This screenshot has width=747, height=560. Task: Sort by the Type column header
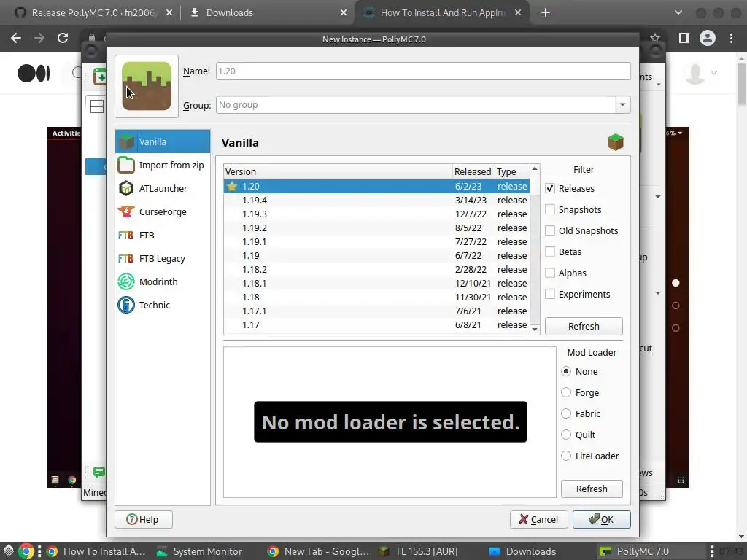tap(511, 171)
